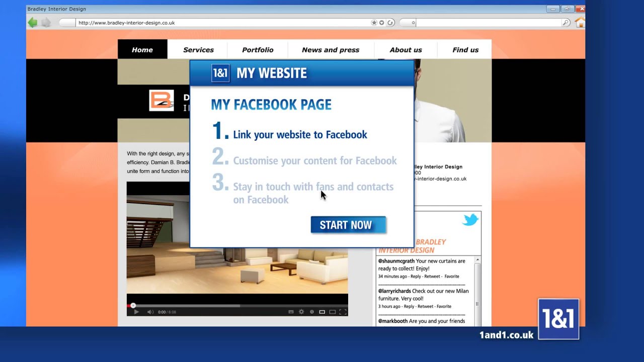Click the 1&1 logo in popup header
644x362 pixels.
click(220, 73)
